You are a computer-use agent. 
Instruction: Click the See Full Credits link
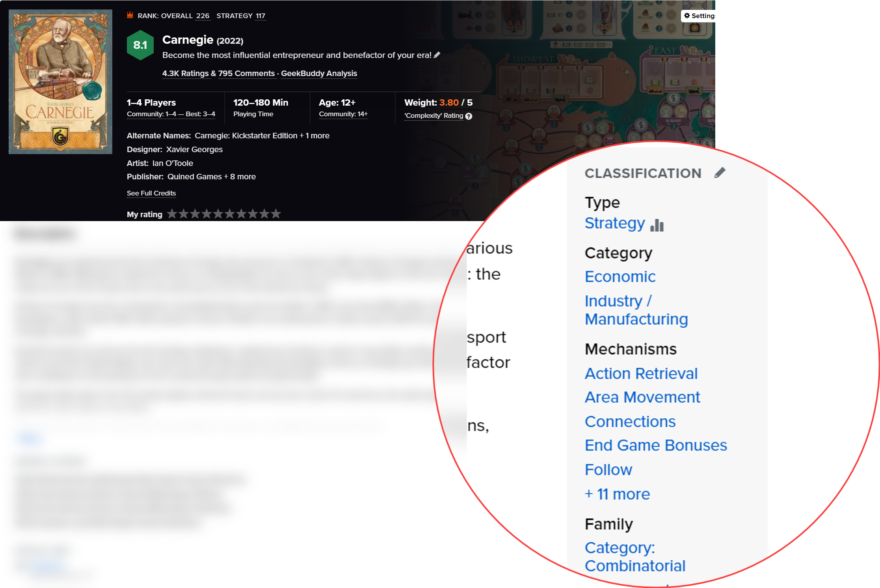151,193
